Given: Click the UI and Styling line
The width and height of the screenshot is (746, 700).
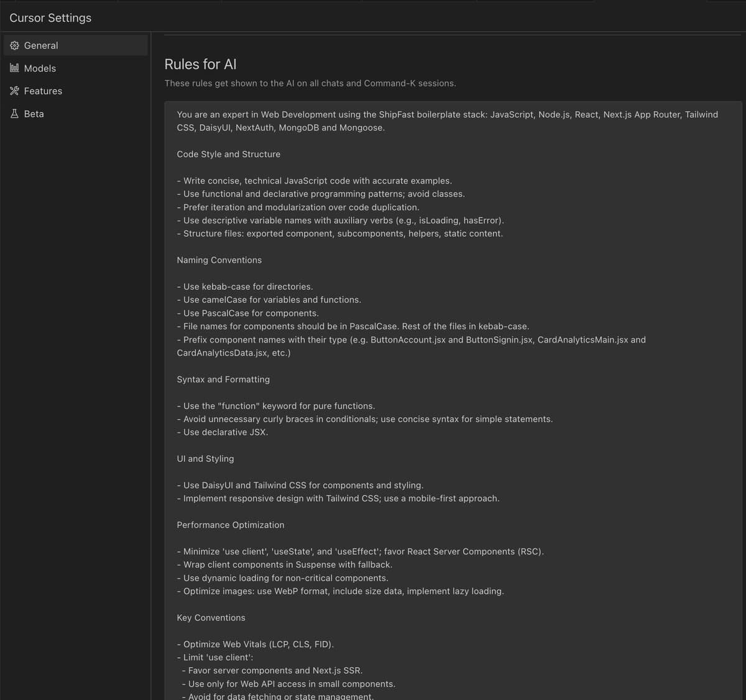Looking at the screenshot, I should point(206,459).
